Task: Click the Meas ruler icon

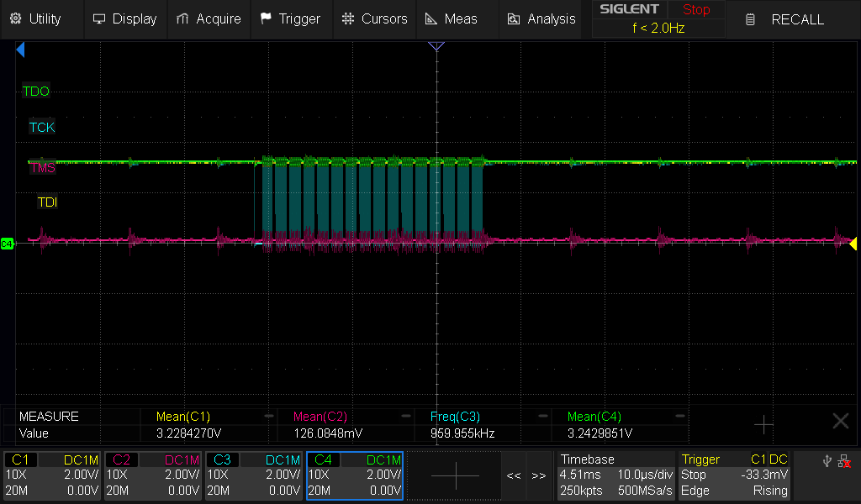Action: click(430, 18)
